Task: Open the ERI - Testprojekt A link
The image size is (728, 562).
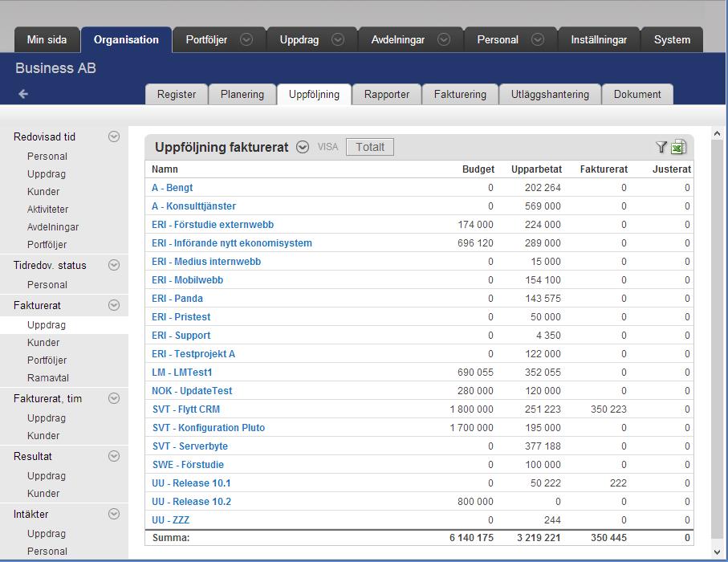Action: coord(193,354)
